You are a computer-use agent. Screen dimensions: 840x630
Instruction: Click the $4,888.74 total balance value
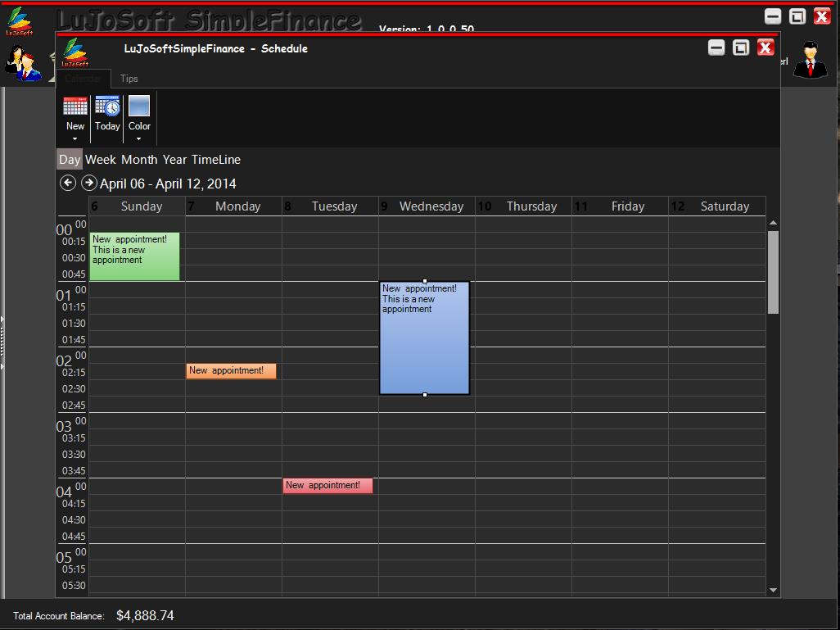click(x=145, y=615)
